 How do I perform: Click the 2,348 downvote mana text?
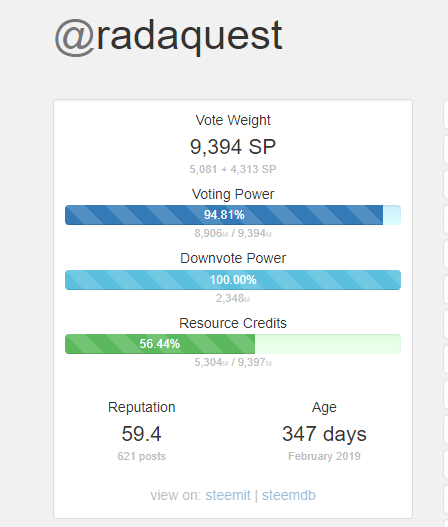(x=233, y=298)
